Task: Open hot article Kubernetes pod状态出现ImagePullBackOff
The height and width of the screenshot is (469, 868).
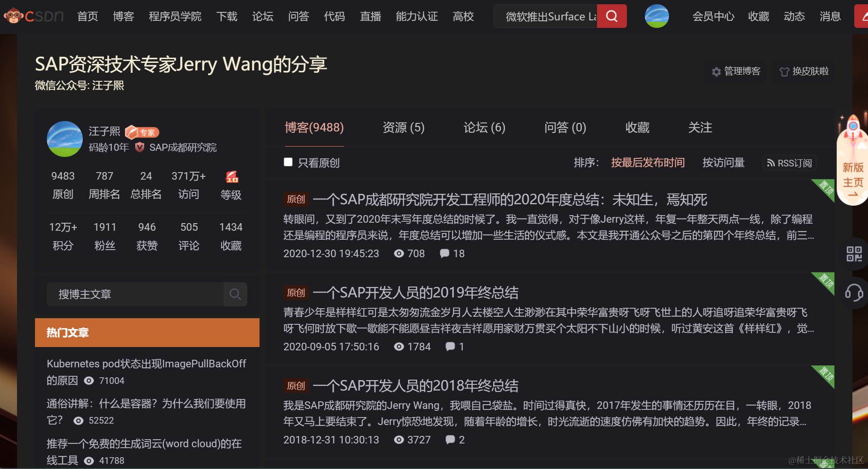Action: pos(147,372)
